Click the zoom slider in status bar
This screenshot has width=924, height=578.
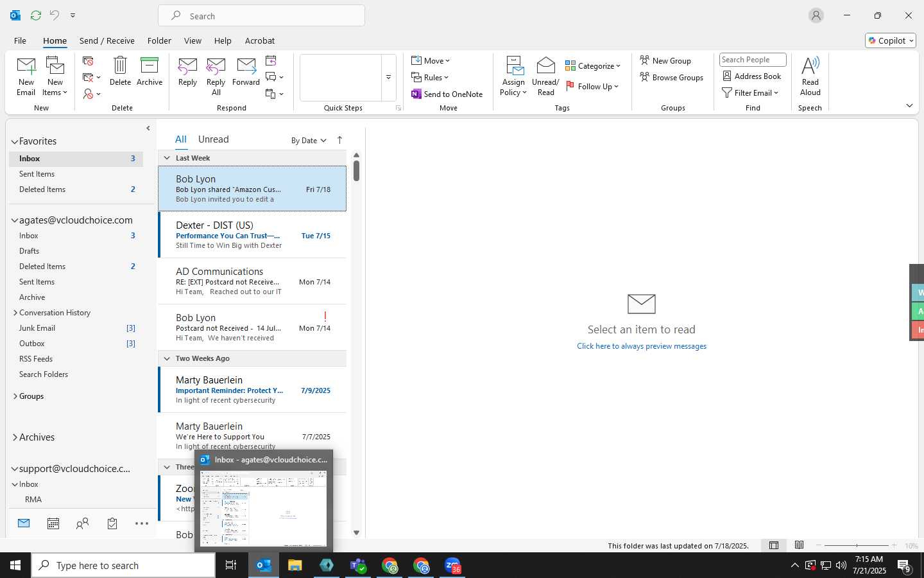857,545
